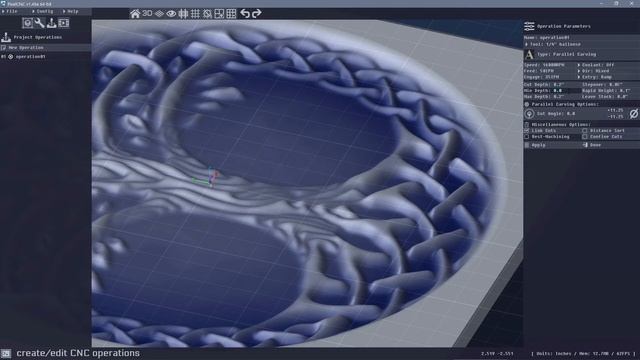This screenshot has height=360, width=640.
Task: Click the New Operation button
Action: pos(45,47)
